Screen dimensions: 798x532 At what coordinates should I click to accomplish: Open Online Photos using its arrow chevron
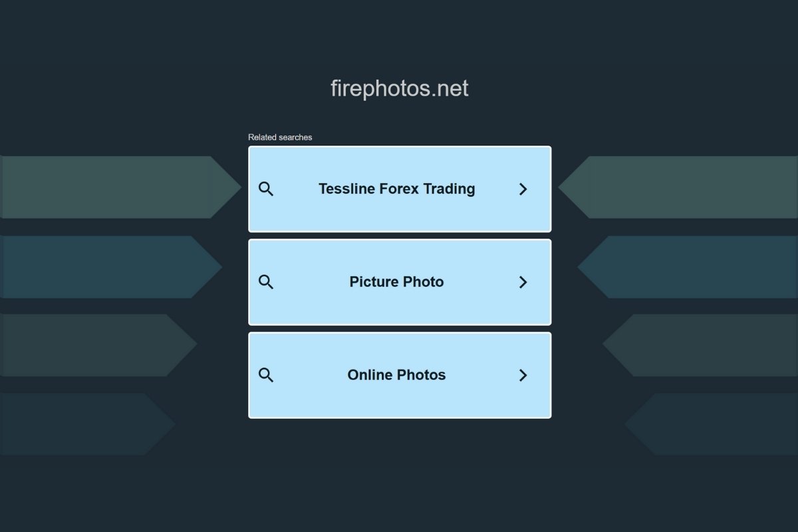[x=523, y=375]
